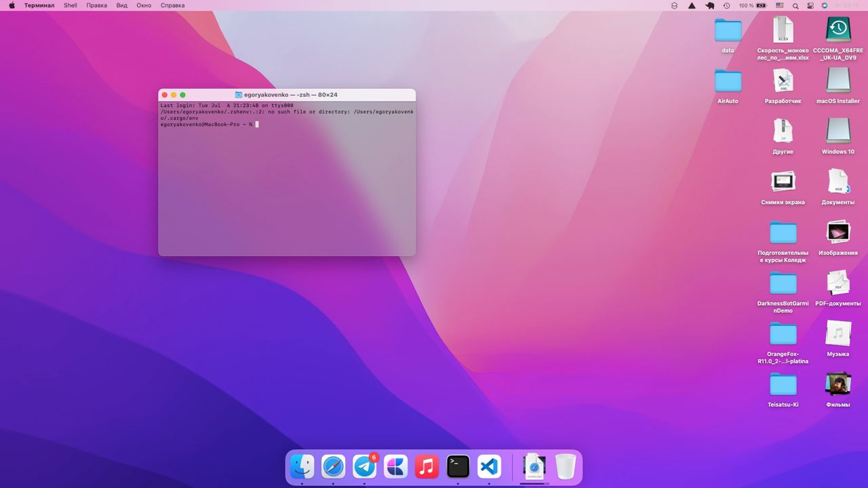
Task: Click the menu bar clock
Action: point(847,5)
